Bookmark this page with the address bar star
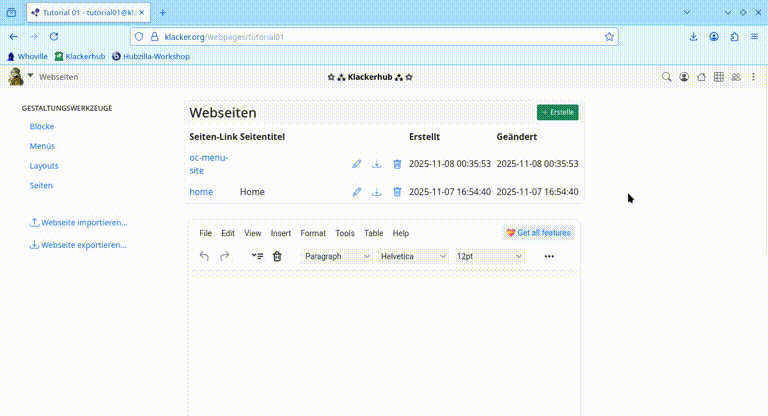The image size is (768, 416). pos(609,36)
